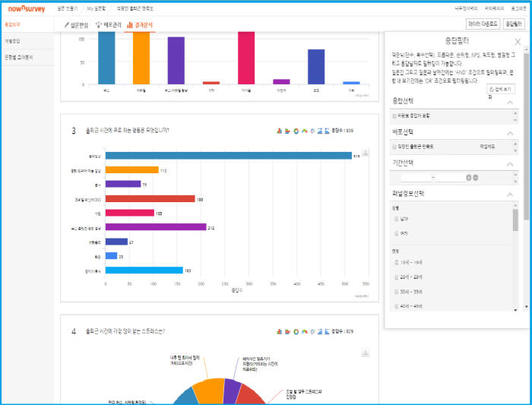Select gauge chart icon for question 3
532x405 pixels.
point(304,131)
